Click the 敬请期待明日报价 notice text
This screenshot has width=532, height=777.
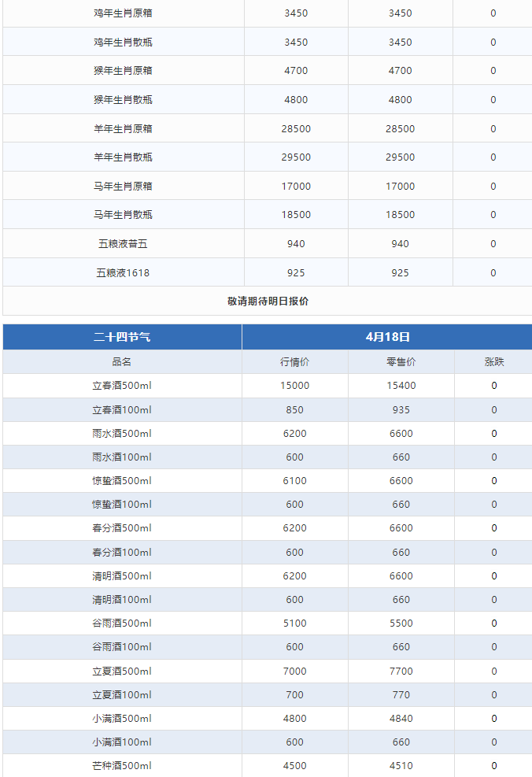coord(268,302)
